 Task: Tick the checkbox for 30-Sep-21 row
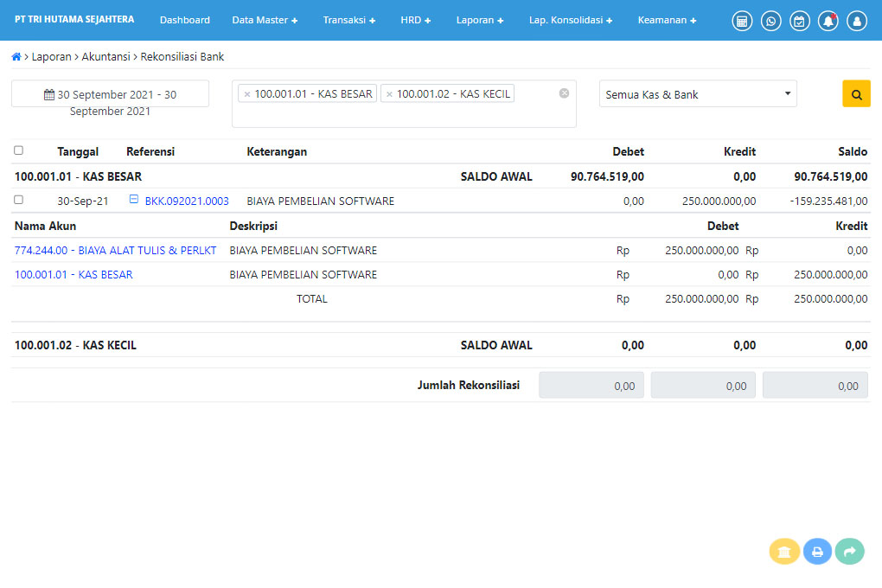18,200
